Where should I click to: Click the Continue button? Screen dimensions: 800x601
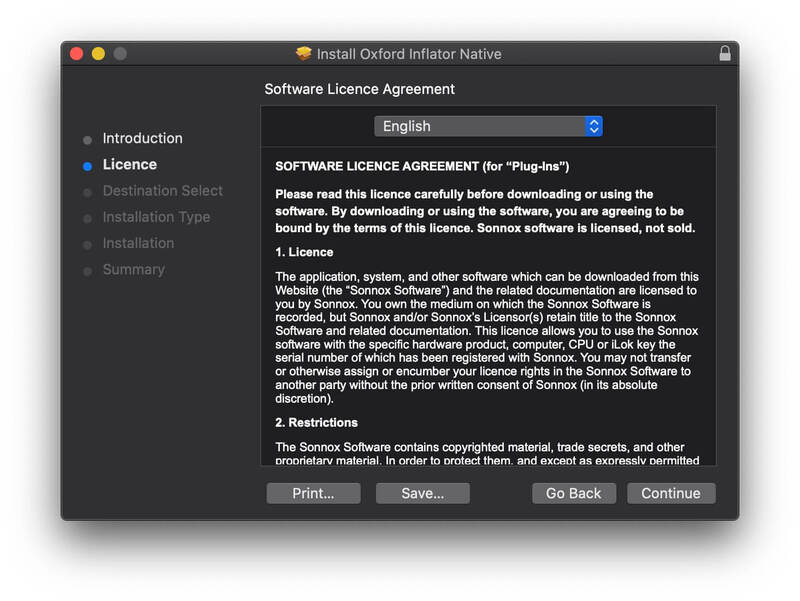671,493
